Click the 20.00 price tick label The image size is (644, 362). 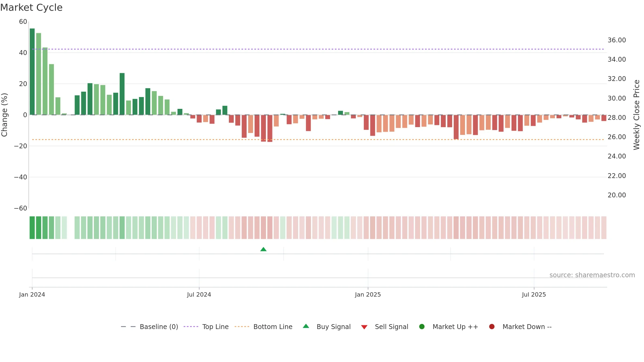tap(617, 195)
